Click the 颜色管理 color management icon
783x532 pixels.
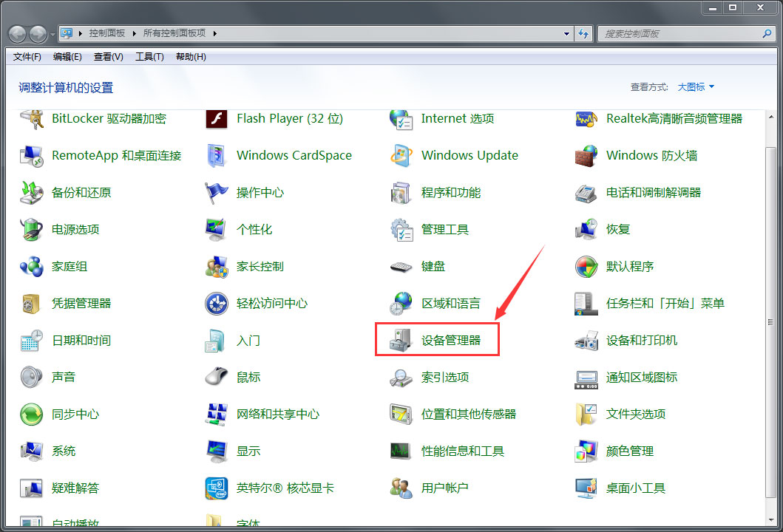pos(586,451)
